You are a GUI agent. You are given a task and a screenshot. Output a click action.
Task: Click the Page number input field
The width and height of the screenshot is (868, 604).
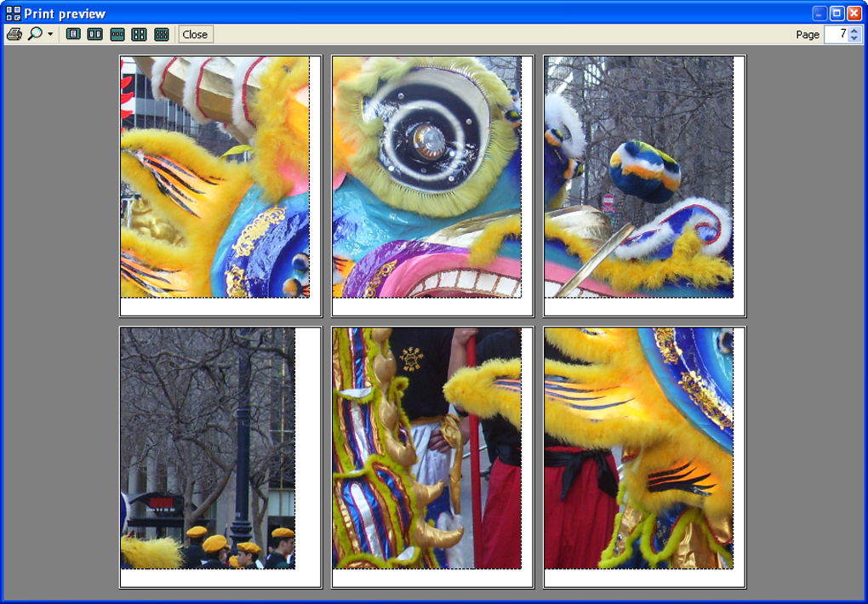[836, 34]
